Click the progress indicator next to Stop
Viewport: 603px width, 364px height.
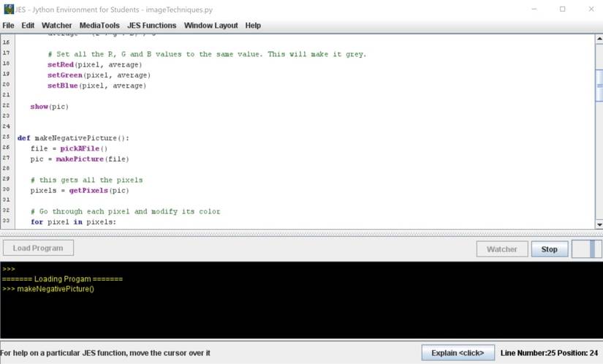coord(586,249)
